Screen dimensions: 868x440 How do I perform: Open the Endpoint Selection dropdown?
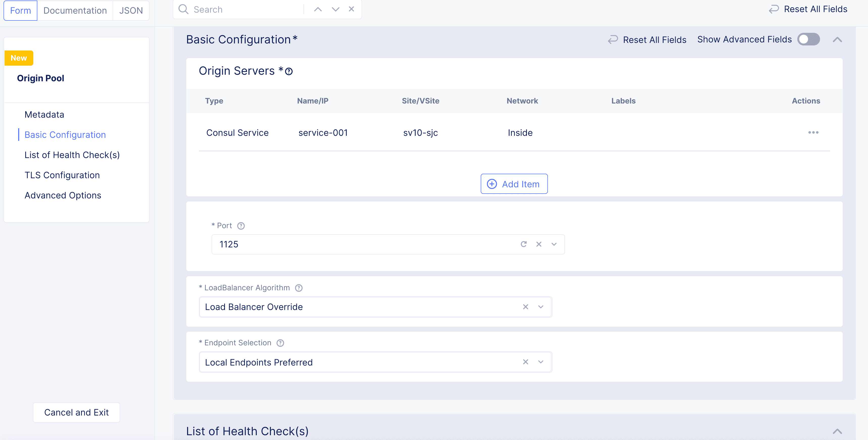pyautogui.click(x=541, y=362)
